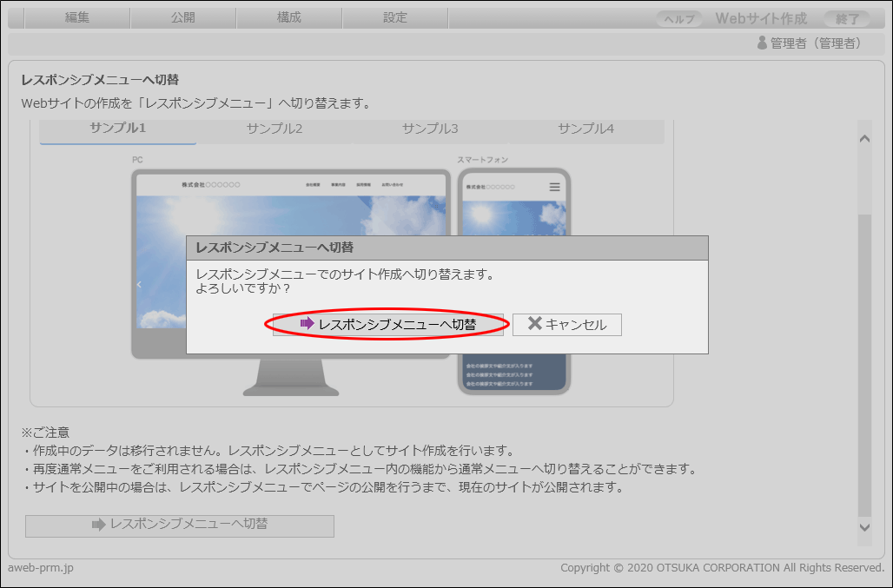893x588 pixels.
Task: Open the 編集 menu
Action: click(x=77, y=17)
